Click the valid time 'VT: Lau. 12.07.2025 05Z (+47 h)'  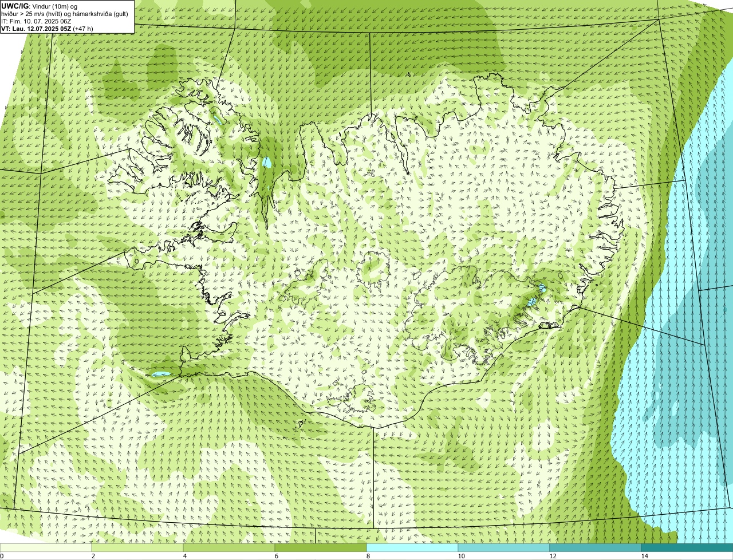(x=47, y=28)
